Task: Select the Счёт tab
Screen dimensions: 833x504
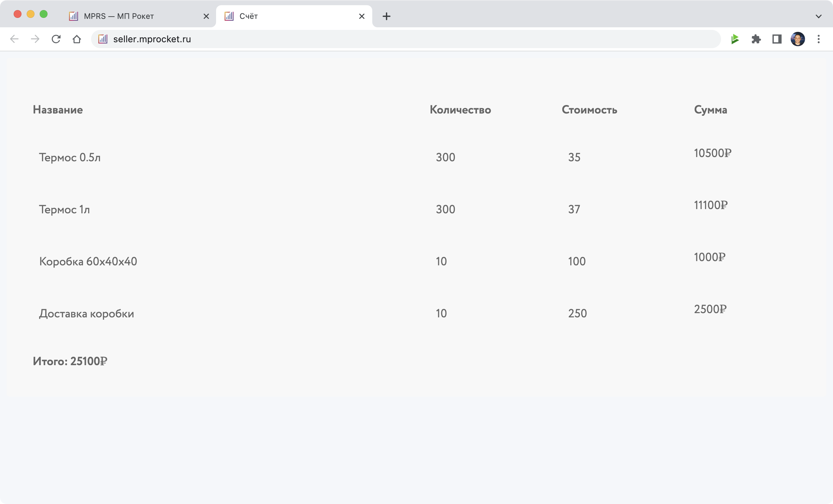Action: tap(249, 16)
